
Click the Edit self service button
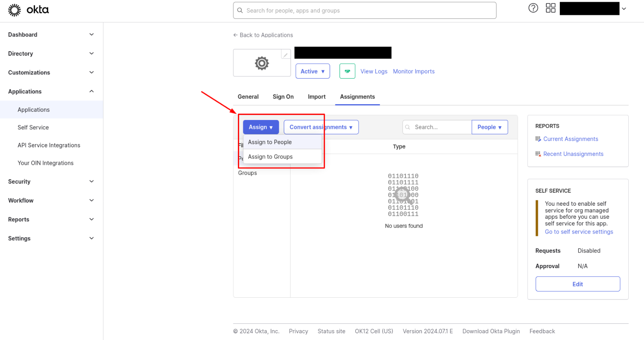tap(577, 284)
